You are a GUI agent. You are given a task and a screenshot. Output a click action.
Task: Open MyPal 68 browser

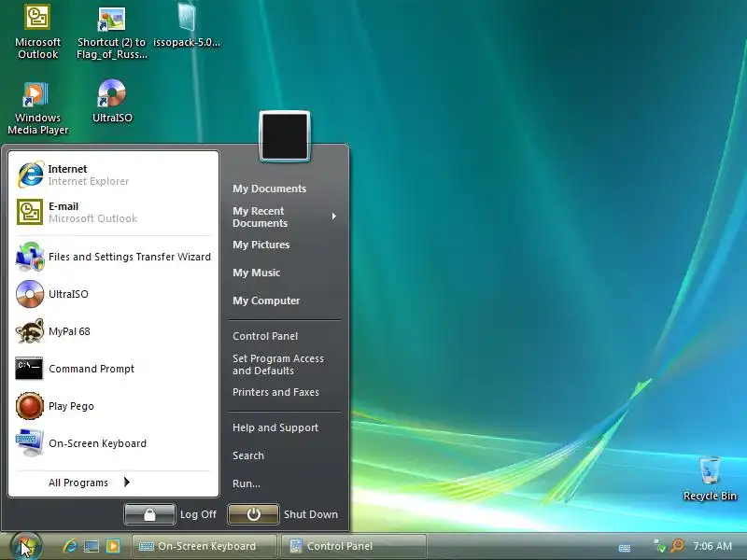[113, 331]
